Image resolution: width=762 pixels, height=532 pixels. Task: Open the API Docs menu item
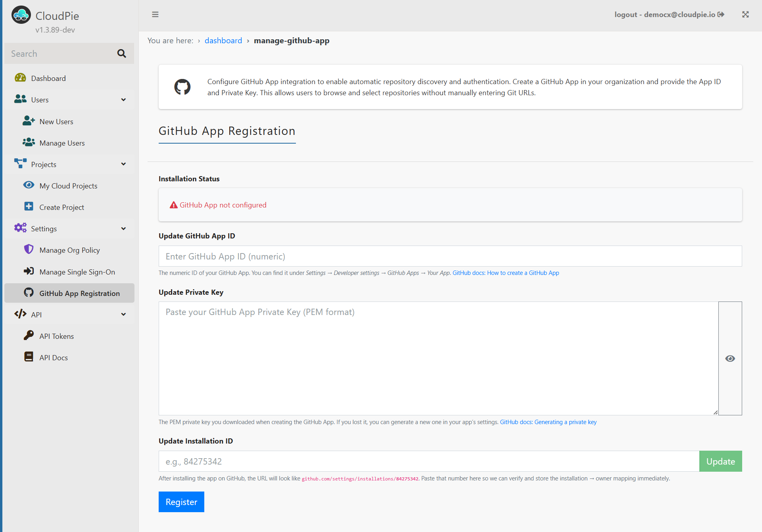tap(54, 357)
